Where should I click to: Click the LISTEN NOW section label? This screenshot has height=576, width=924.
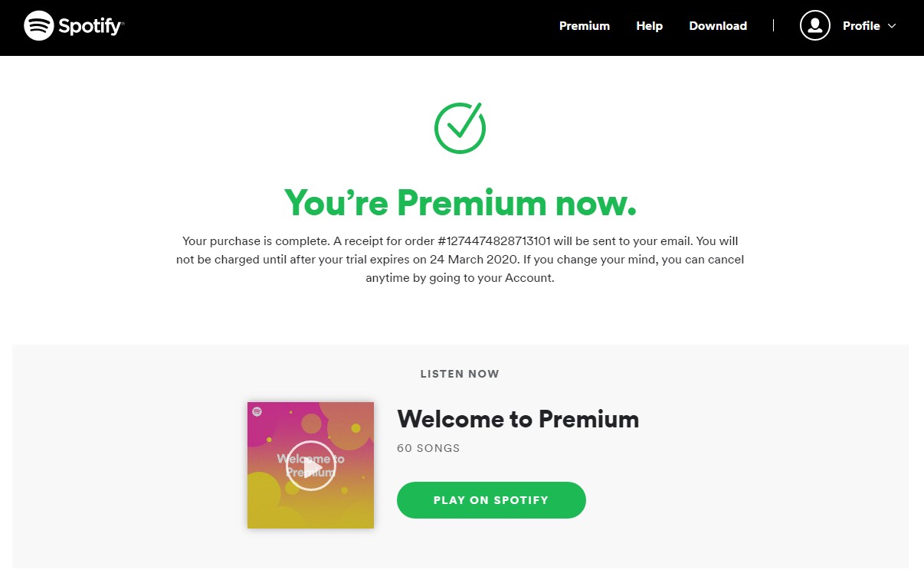460,375
